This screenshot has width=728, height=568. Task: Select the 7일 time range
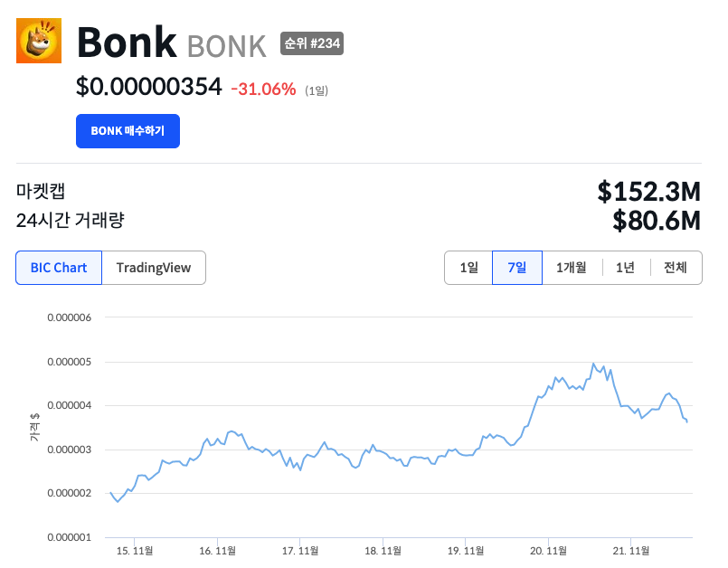517,268
